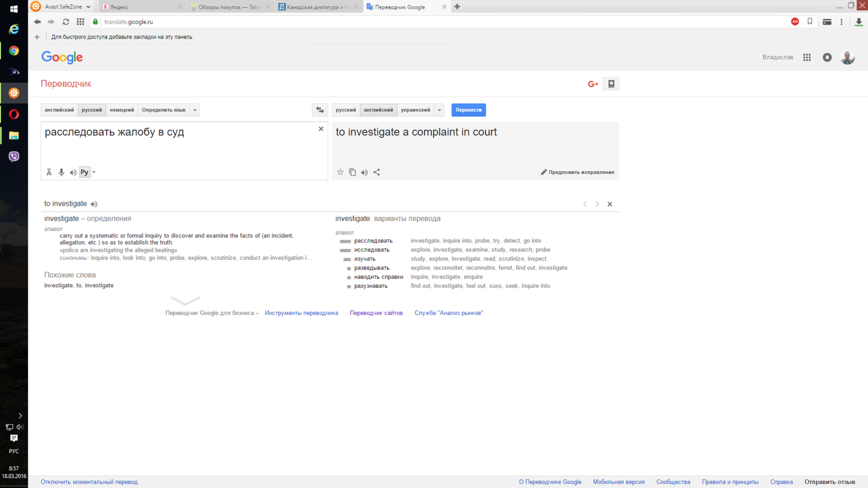
Task: Bookmark this page
Action: coord(810,22)
